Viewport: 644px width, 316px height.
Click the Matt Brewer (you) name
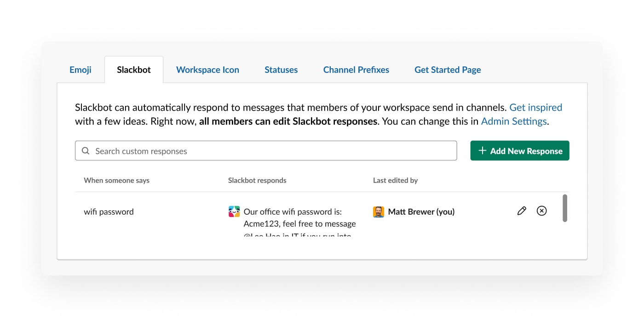click(x=421, y=212)
